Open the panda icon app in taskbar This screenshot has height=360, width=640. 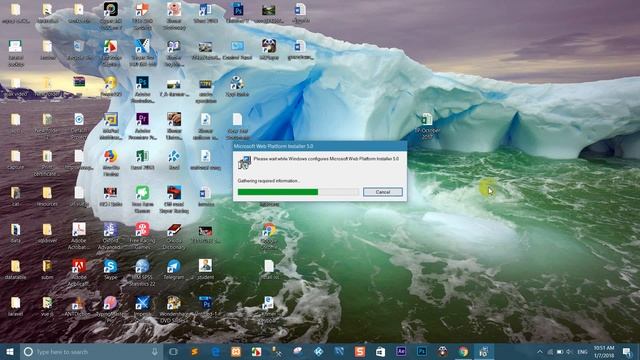click(x=442, y=351)
